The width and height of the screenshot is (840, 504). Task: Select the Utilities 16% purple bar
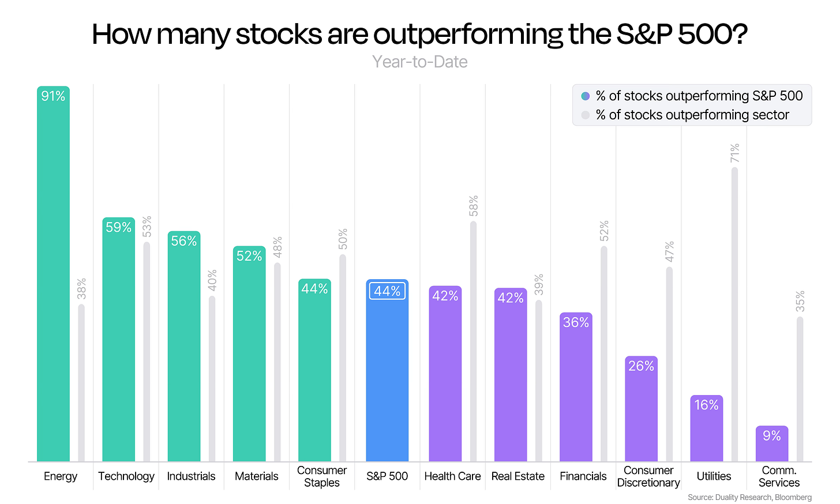tap(706, 428)
